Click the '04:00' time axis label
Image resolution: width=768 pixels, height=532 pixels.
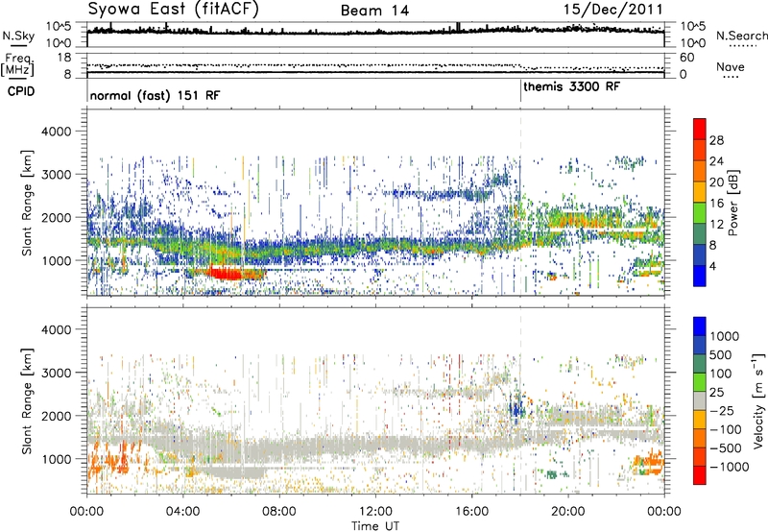click(x=182, y=512)
